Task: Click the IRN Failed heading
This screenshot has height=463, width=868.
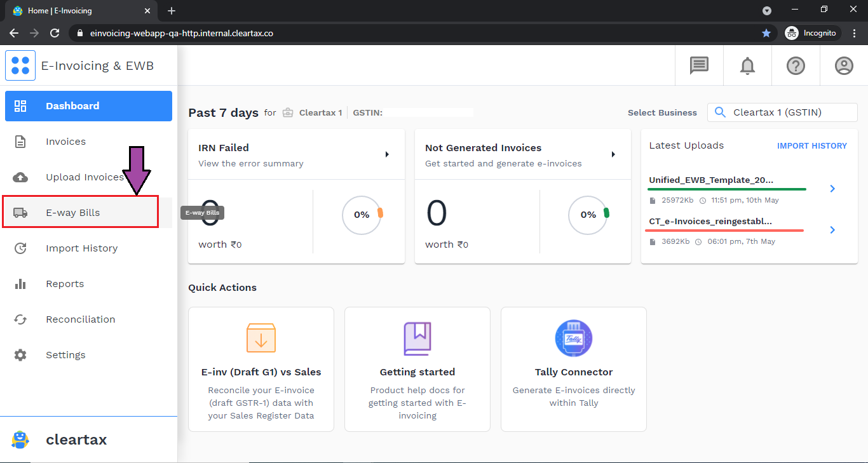Action: 224,148
